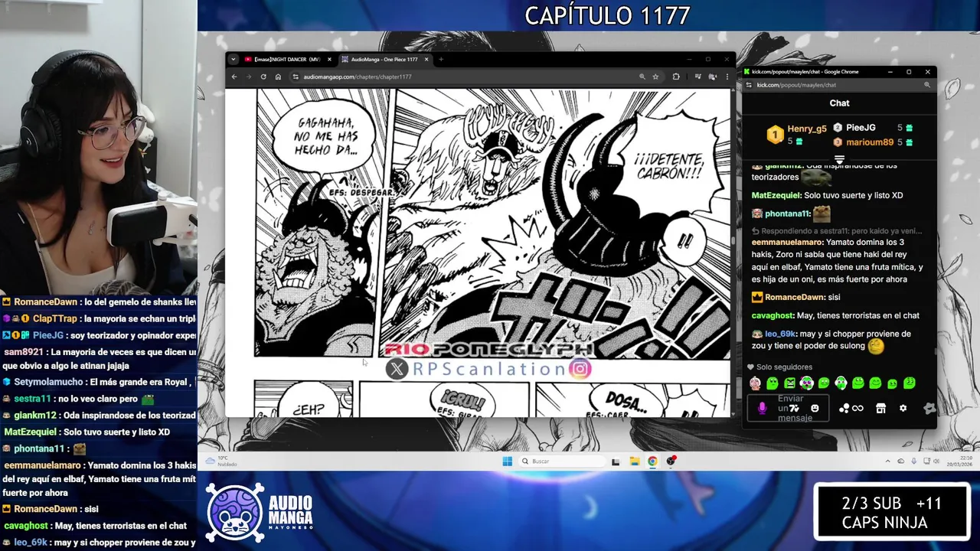Click the flower-shaped smiley icon in chat
The width and height of the screenshot is (980, 551).
pos(929,409)
